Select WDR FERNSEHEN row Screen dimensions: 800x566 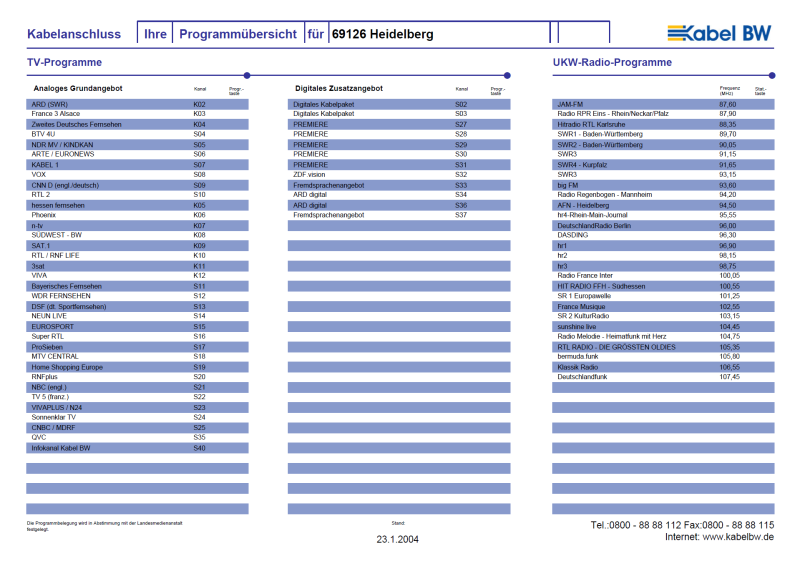tap(137, 296)
